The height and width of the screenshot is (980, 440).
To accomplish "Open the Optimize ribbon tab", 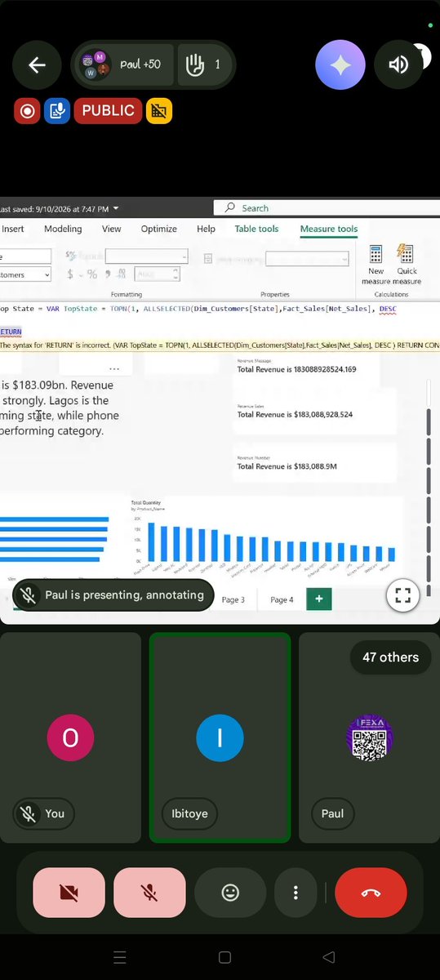I will point(158,229).
